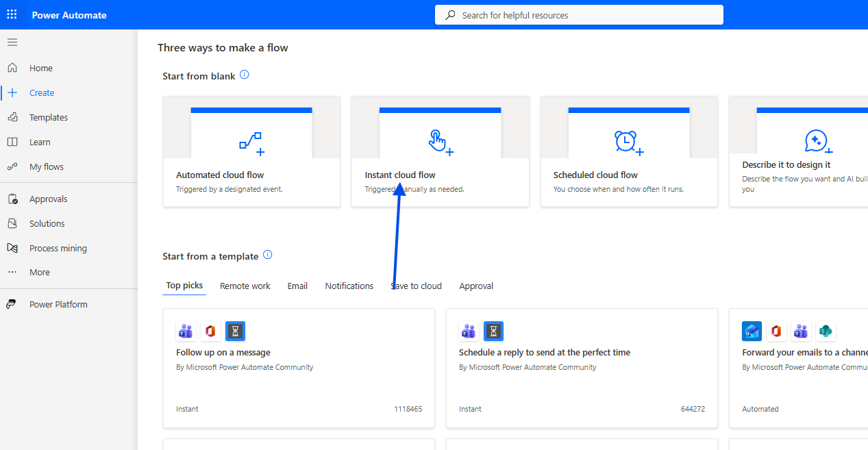Create an Automated cloud flow
The height and width of the screenshot is (450, 868).
(x=251, y=151)
